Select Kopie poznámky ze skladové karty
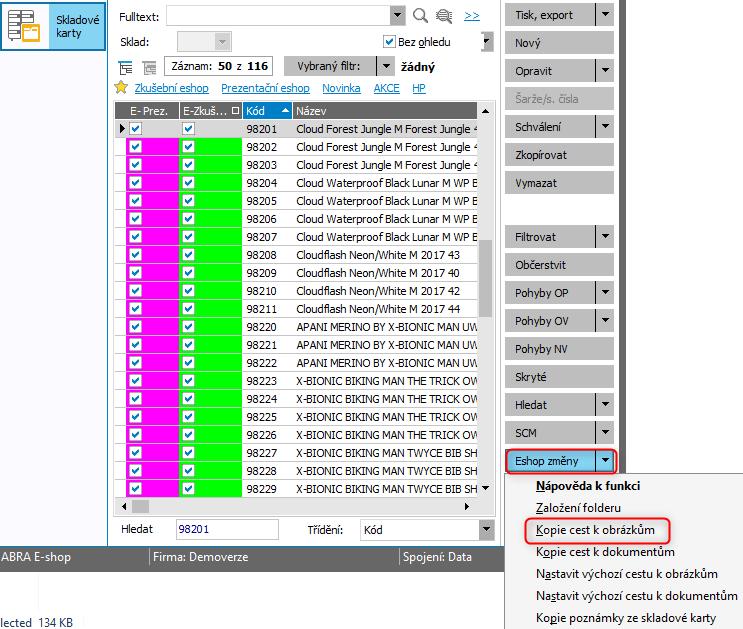 pyautogui.click(x=625, y=618)
